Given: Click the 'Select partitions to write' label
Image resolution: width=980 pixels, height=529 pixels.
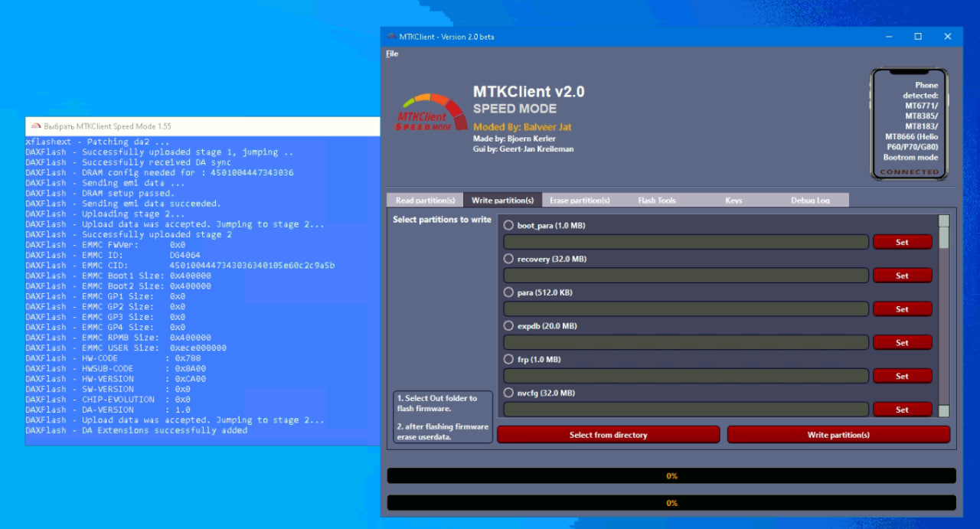Looking at the screenshot, I should pyautogui.click(x=442, y=220).
